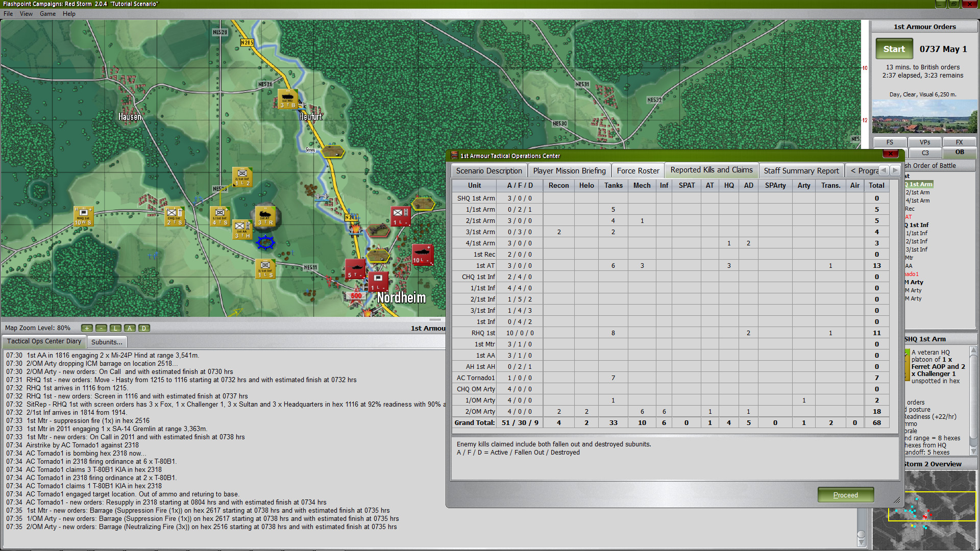Select 4/1st Arm in the Order of Battle list

click(x=918, y=201)
